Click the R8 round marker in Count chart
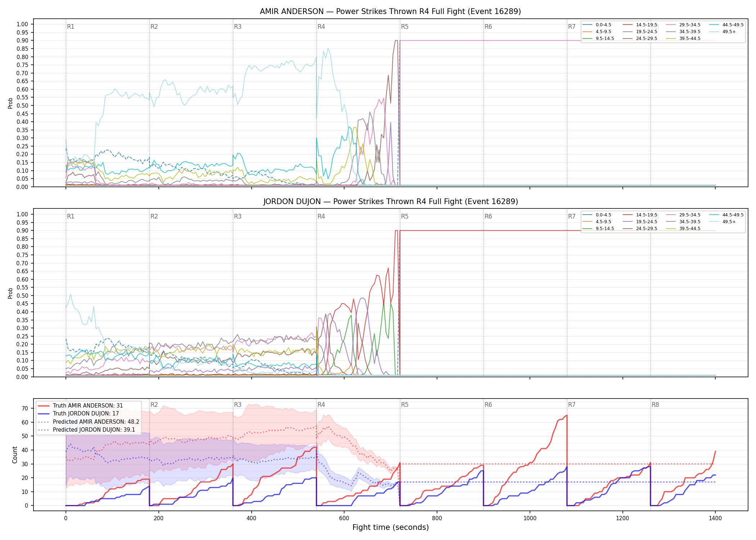The height and width of the screenshot is (540, 756). click(655, 405)
